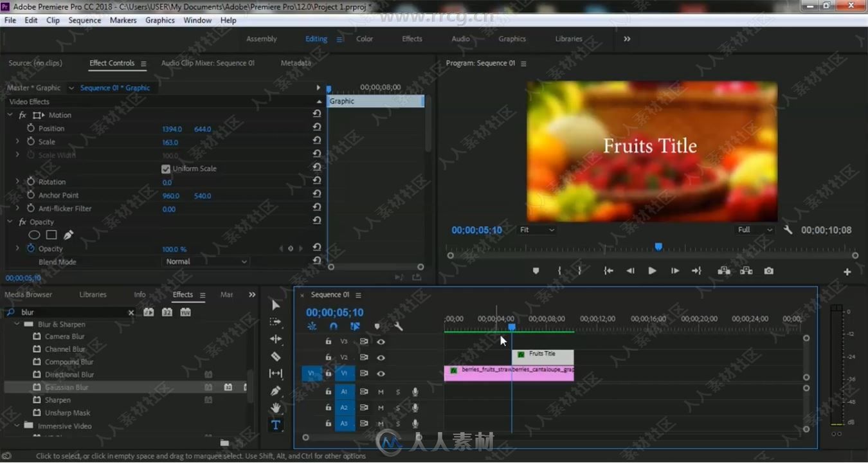Open the program monitor button editor plus
868x463 pixels.
847,272
